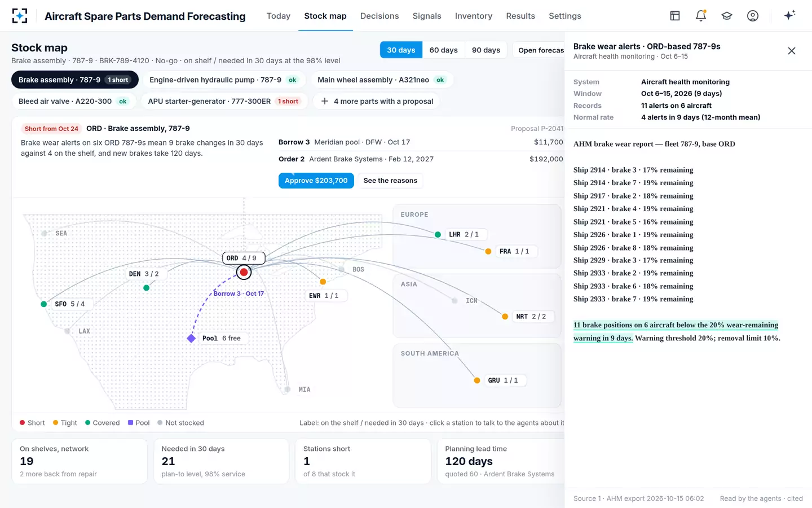
Task: Go to the Signals tab
Action: click(x=427, y=16)
